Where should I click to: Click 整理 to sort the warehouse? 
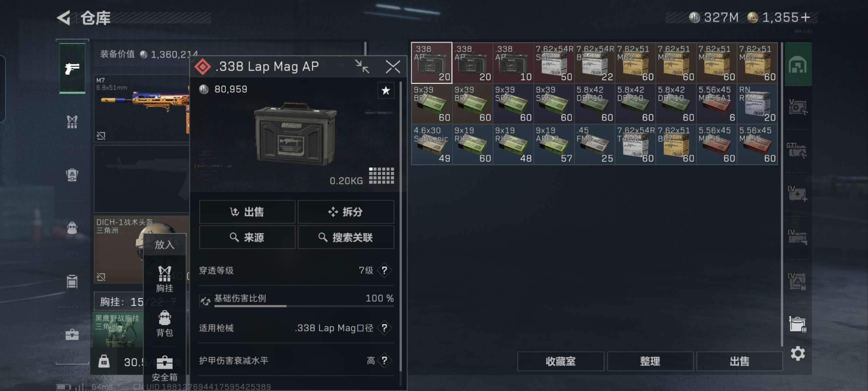(x=650, y=361)
